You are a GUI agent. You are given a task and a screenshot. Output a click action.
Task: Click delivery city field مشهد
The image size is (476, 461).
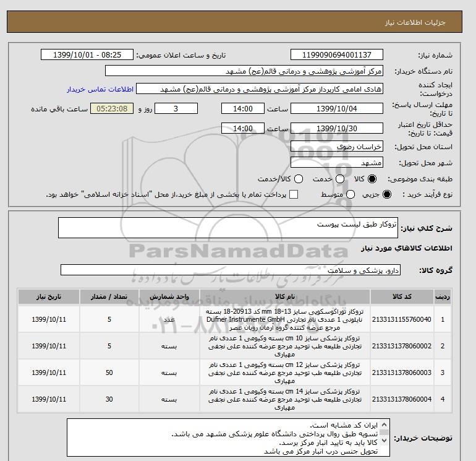point(337,163)
